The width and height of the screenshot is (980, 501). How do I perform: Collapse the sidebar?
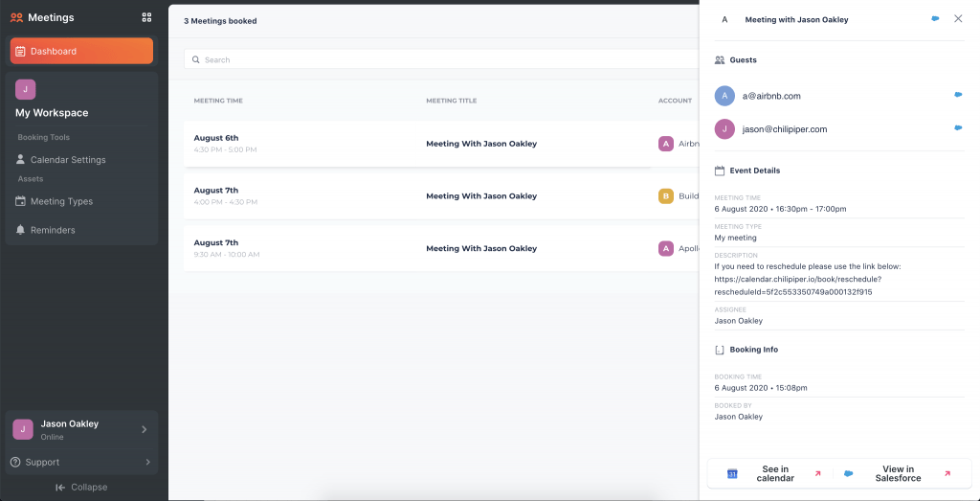click(81, 488)
